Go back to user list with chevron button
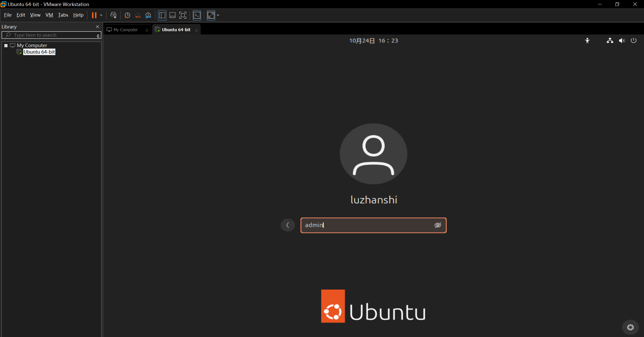 pyautogui.click(x=288, y=225)
